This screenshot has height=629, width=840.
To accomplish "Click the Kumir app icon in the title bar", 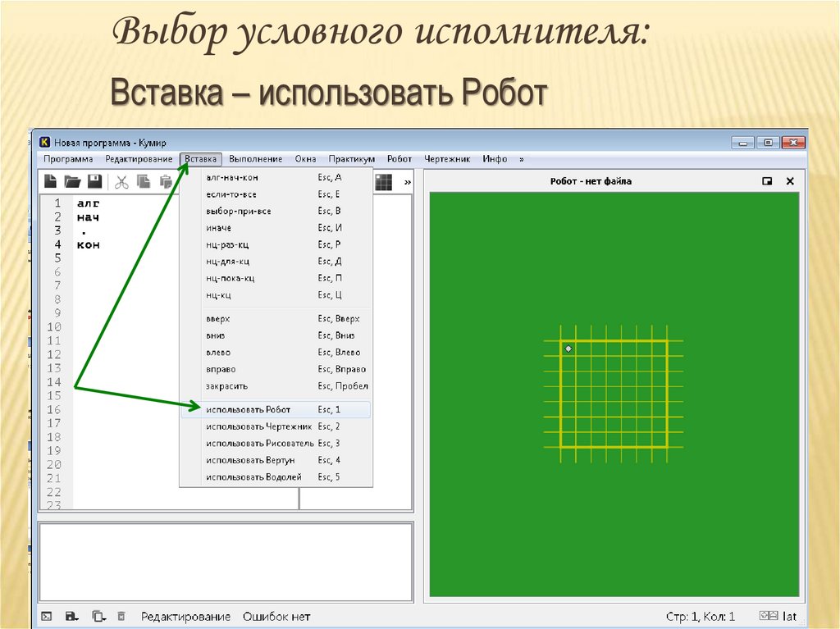I will pos(44,142).
